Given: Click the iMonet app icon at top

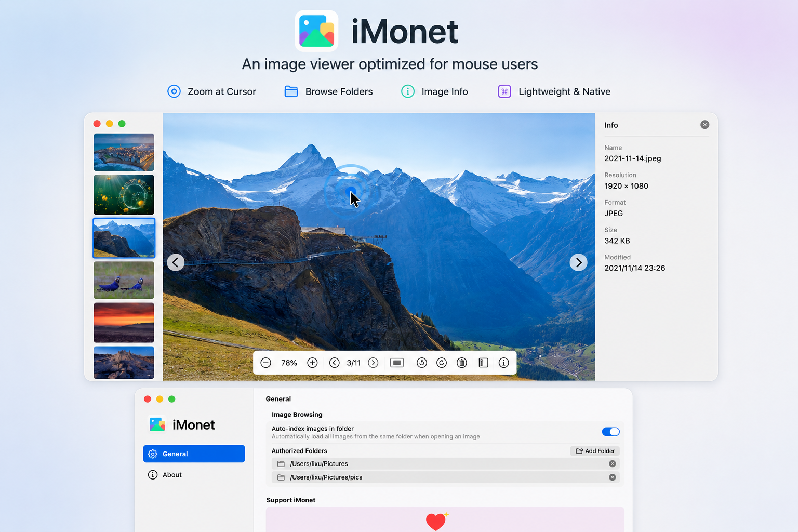Looking at the screenshot, I should (x=316, y=31).
